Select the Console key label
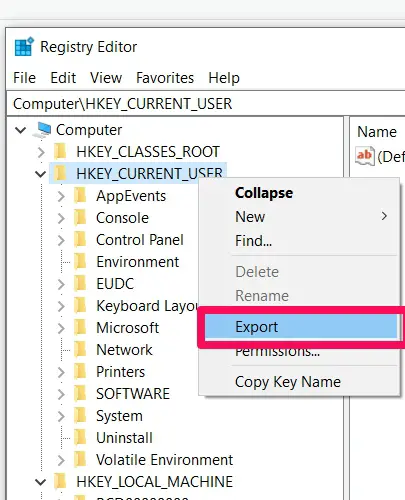The height and width of the screenshot is (500, 405). coord(122,218)
